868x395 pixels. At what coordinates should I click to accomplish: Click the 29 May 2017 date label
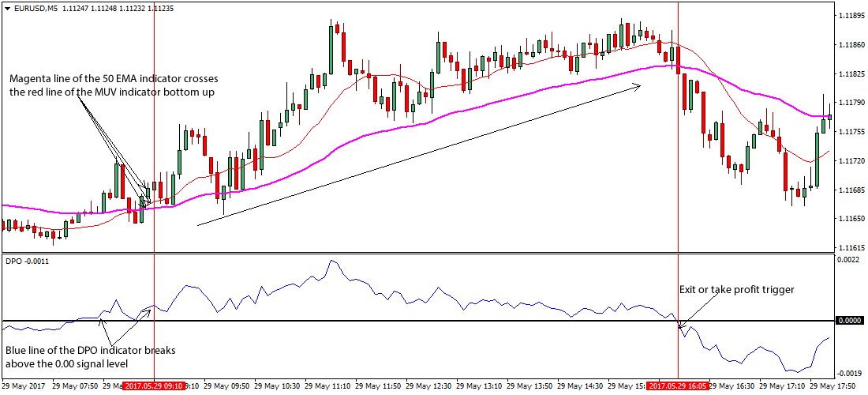(22, 387)
